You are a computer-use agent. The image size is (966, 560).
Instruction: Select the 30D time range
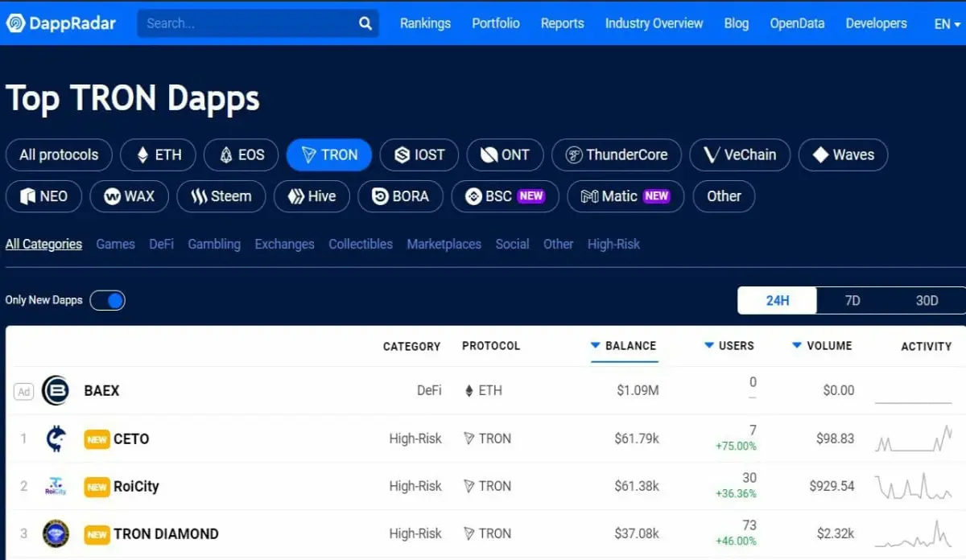[927, 300]
